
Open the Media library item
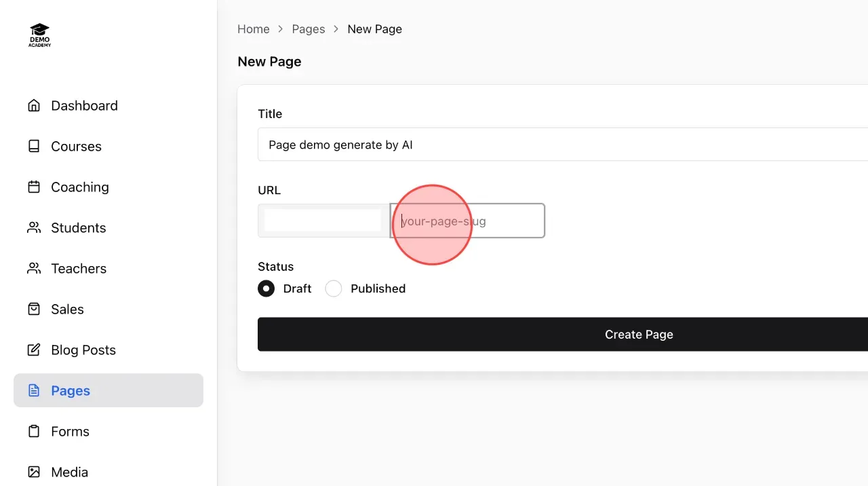click(x=108, y=472)
